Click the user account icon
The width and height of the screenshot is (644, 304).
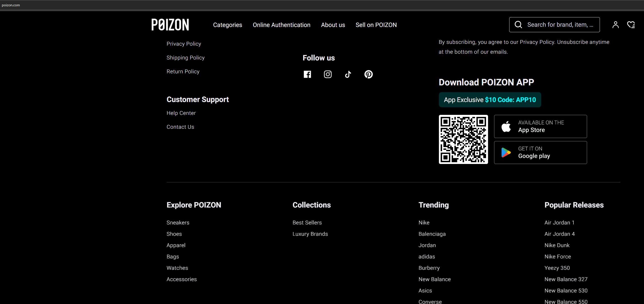tap(615, 25)
